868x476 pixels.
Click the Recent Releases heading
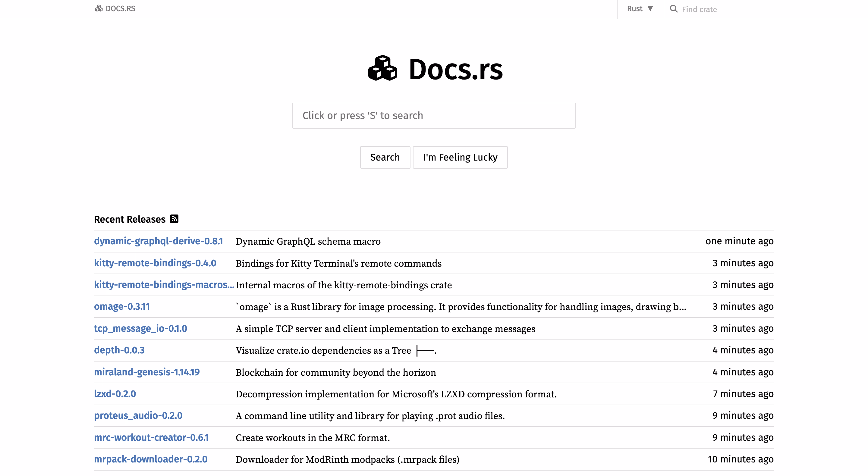click(x=130, y=219)
